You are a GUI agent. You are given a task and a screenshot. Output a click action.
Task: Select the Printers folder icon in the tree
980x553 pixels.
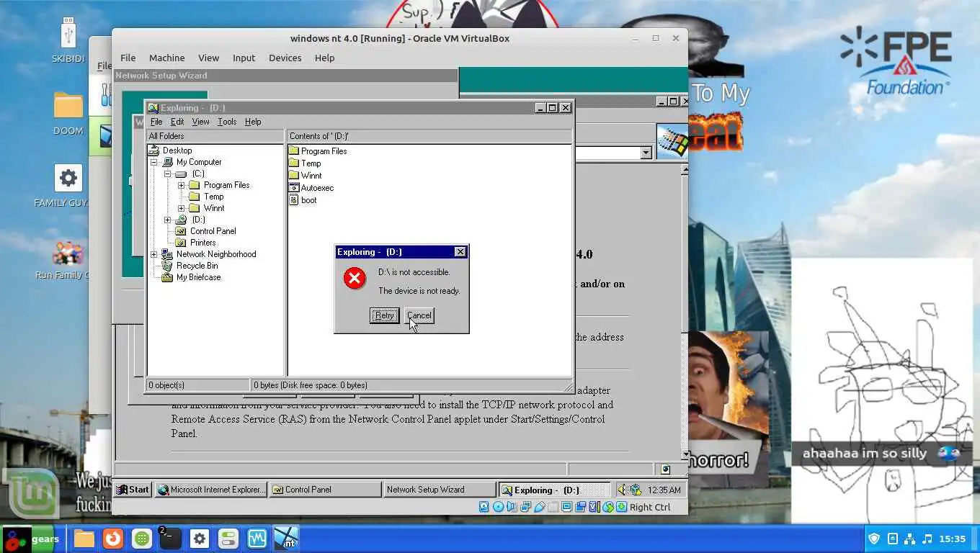pos(180,243)
